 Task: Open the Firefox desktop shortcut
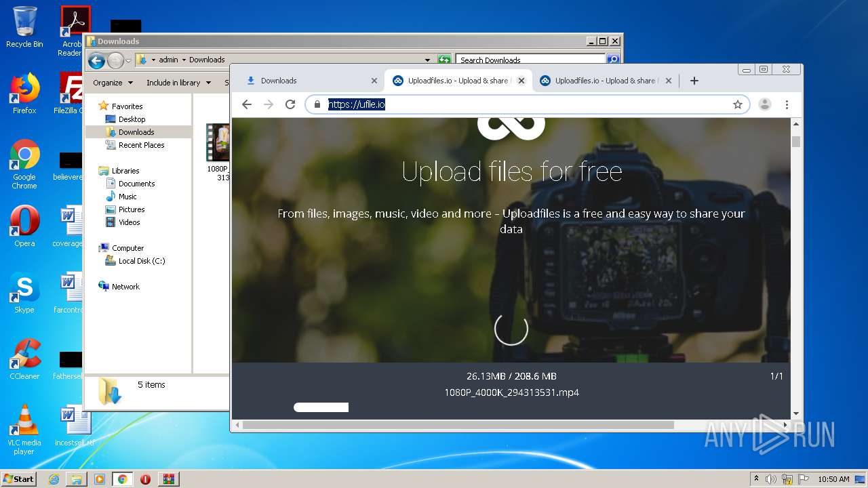[x=24, y=94]
